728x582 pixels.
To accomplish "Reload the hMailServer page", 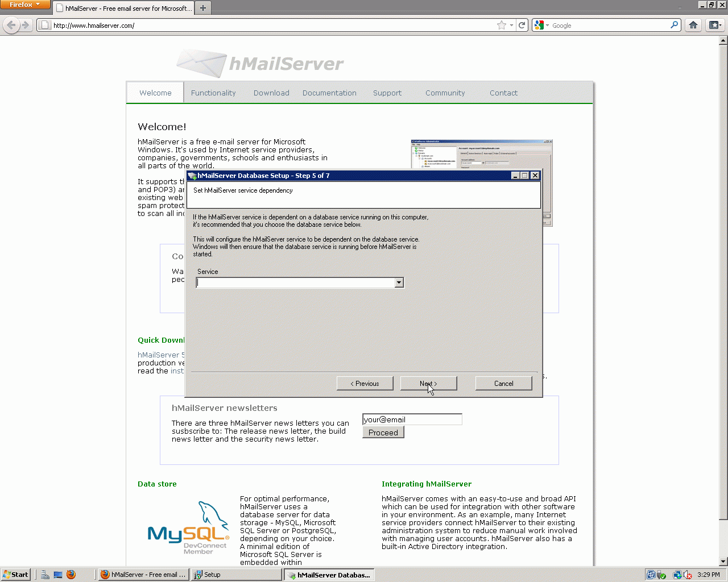I will (x=522, y=25).
